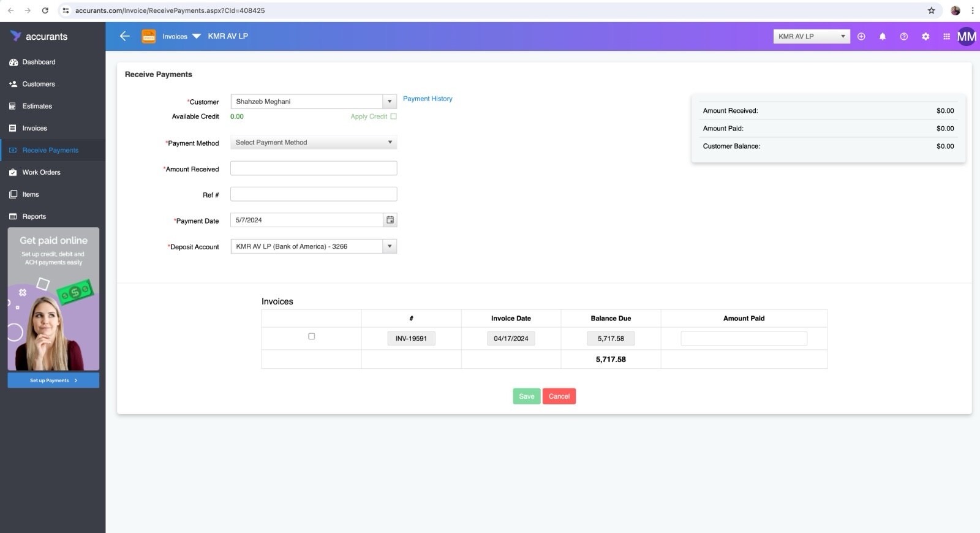Click the Estimates calculator icon
The width and height of the screenshot is (980, 533).
(x=13, y=106)
